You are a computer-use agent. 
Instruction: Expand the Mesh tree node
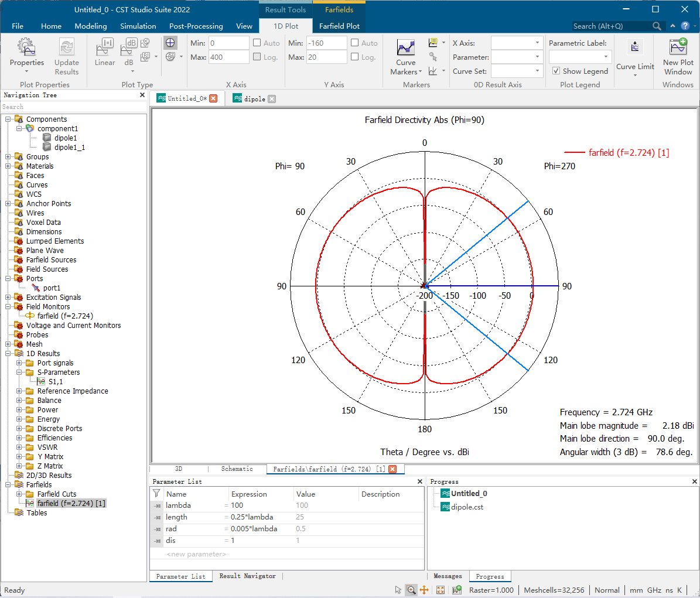tap(8, 344)
